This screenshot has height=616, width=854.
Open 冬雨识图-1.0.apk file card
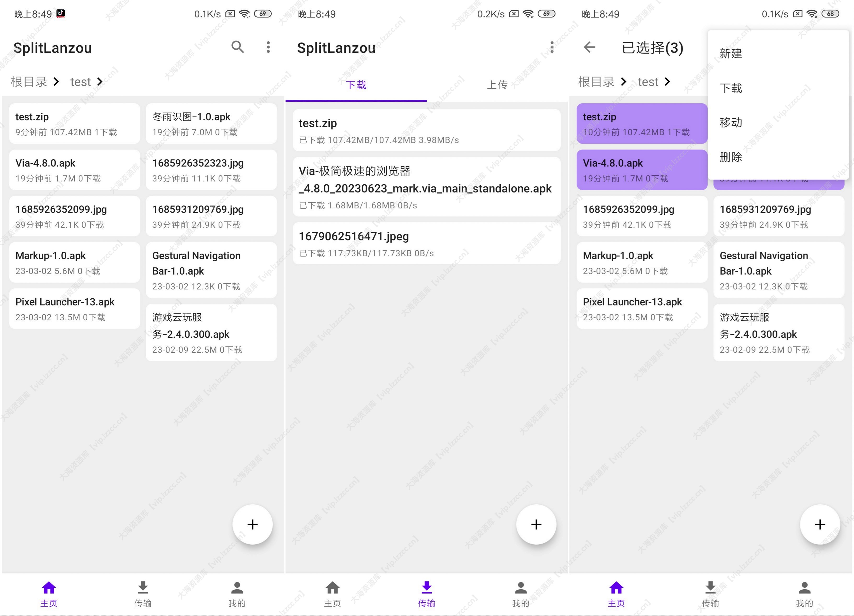click(x=211, y=123)
